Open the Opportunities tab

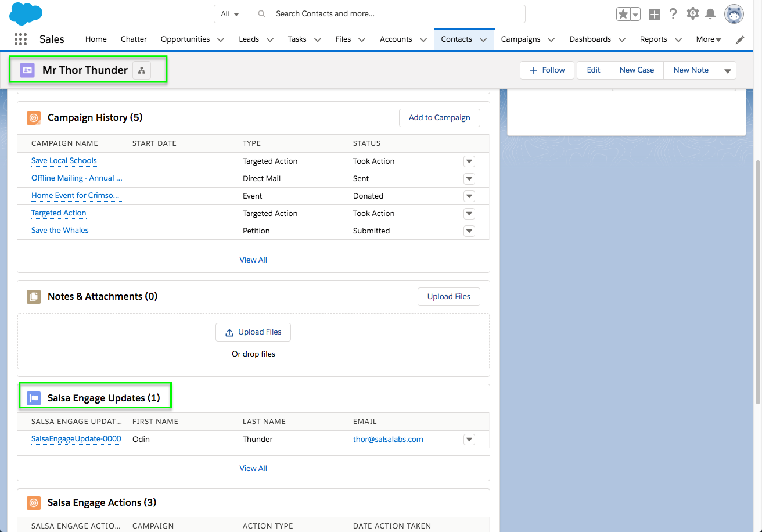coord(185,39)
